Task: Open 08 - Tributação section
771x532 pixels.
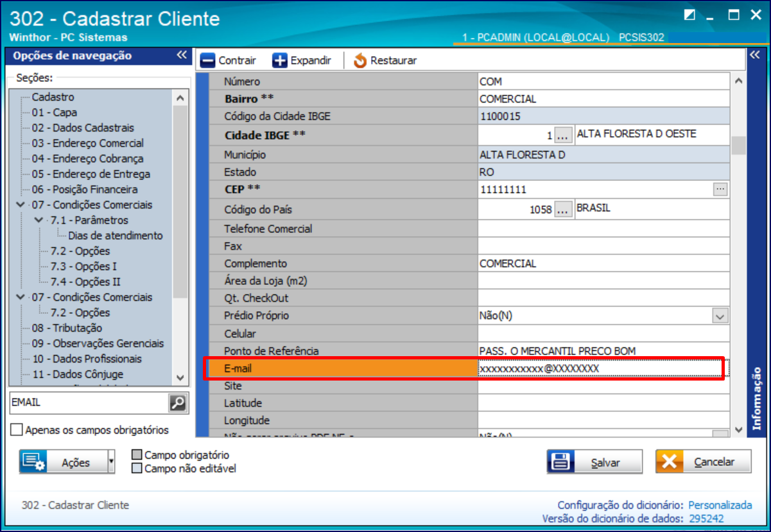Action: coord(67,328)
